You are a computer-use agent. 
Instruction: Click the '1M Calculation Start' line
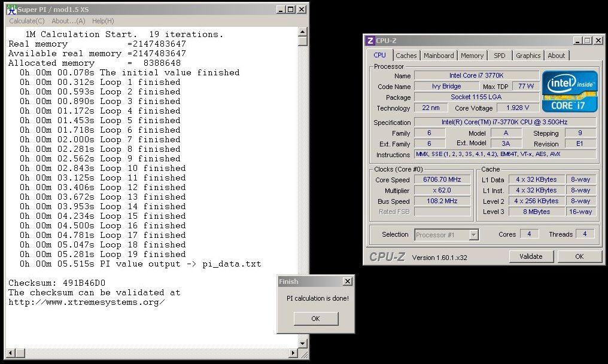tap(124, 35)
